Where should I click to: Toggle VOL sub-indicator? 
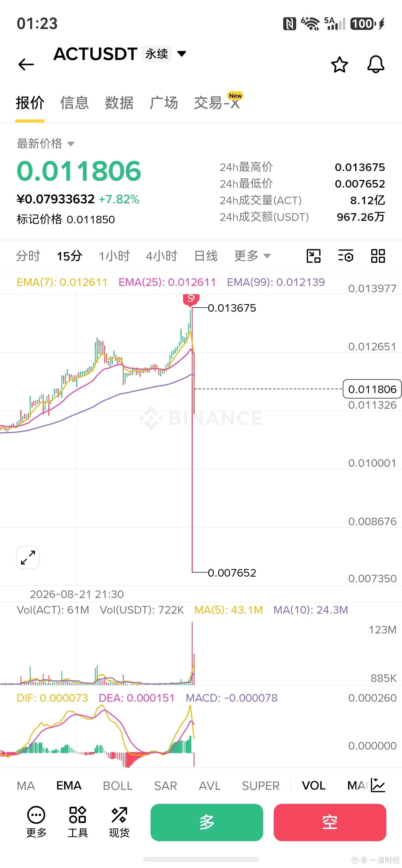[313, 785]
